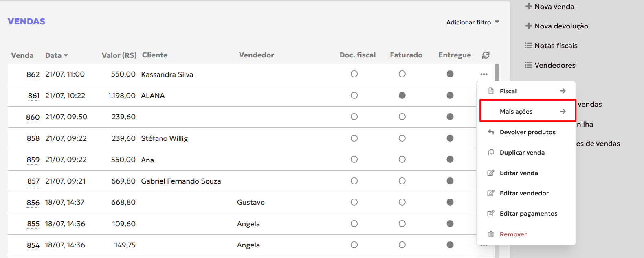Go to Notas fiscais in the sidebar

coord(556,46)
